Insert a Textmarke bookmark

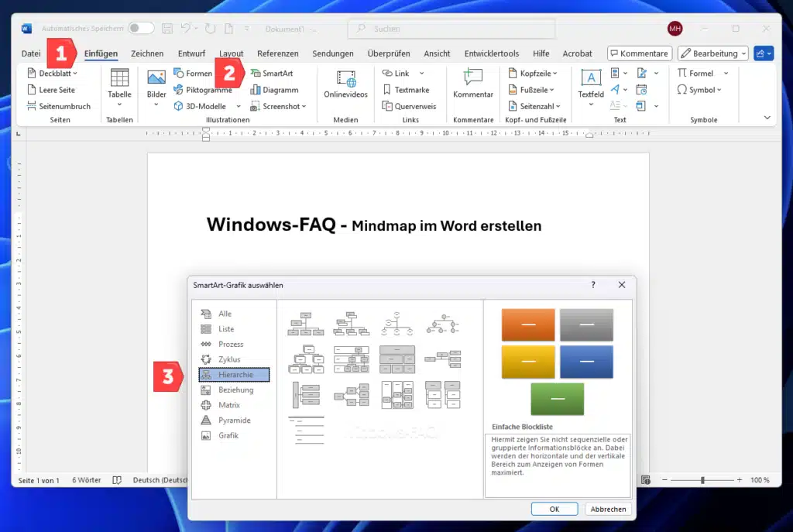pos(409,89)
